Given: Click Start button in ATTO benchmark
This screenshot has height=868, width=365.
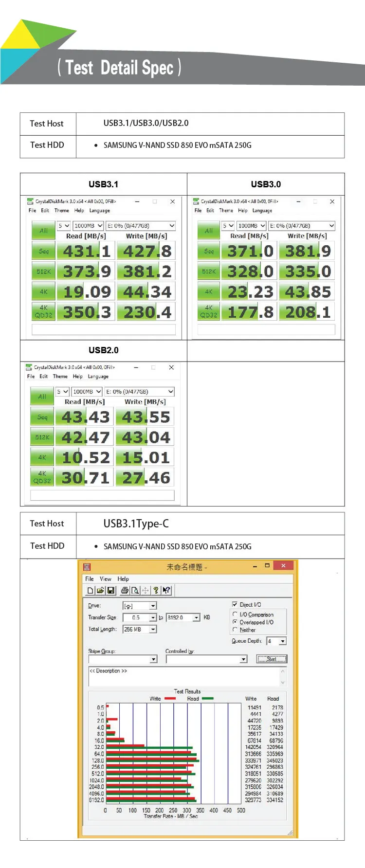Looking at the screenshot, I should click(272, 659).
